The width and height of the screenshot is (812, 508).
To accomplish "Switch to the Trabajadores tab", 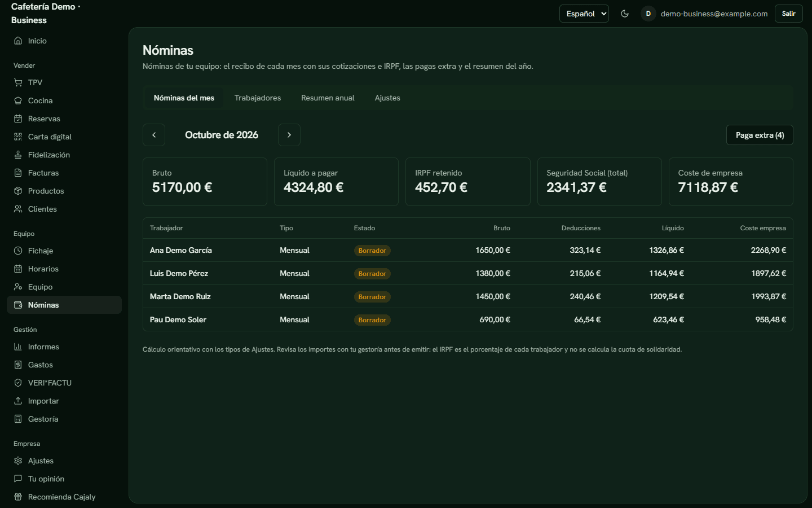I will (x=258, y=98).
